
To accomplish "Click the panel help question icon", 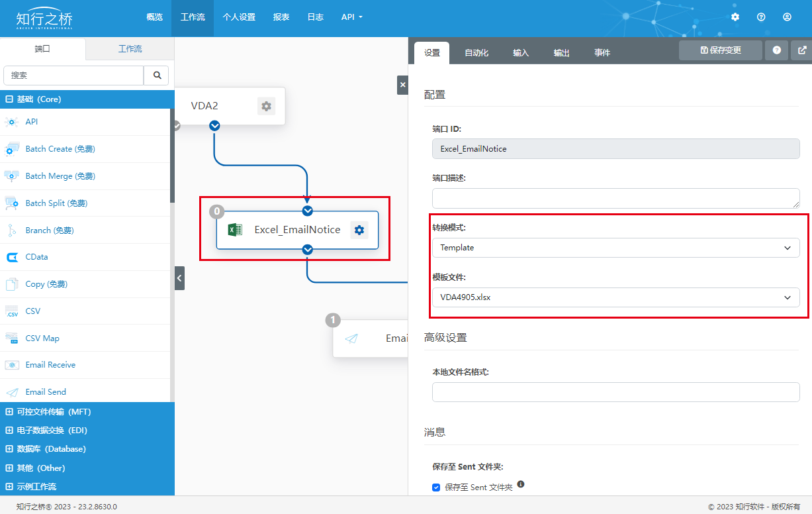I will 776,50.
